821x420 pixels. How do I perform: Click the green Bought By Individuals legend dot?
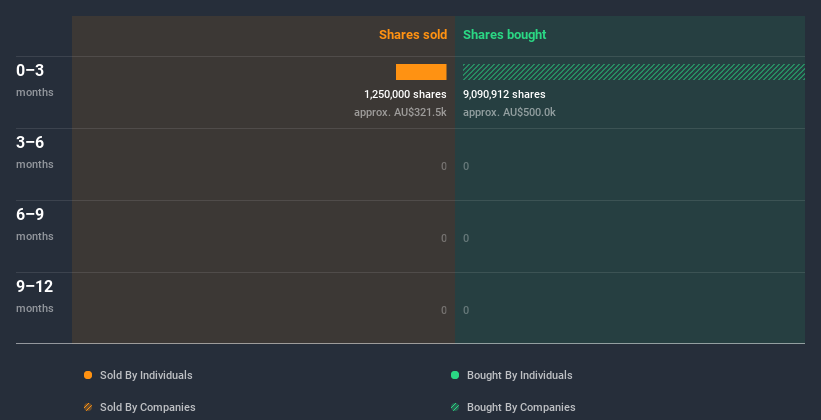point(455,375)
